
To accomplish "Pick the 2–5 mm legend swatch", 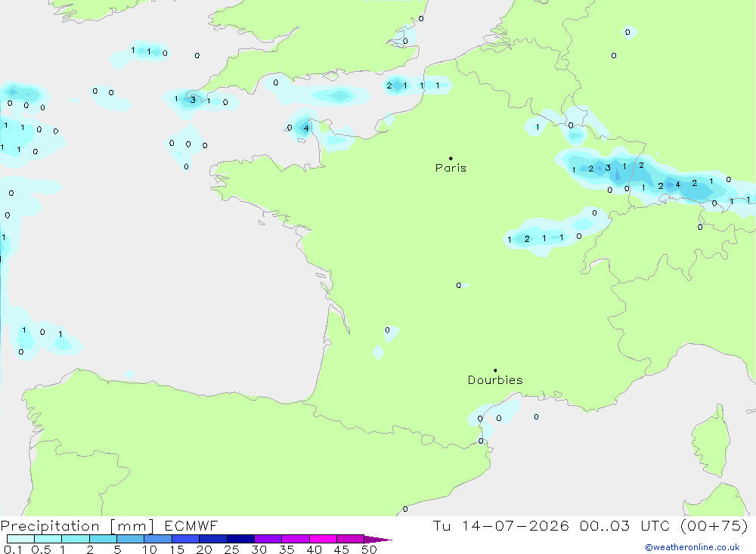I will tap(103, 539).
